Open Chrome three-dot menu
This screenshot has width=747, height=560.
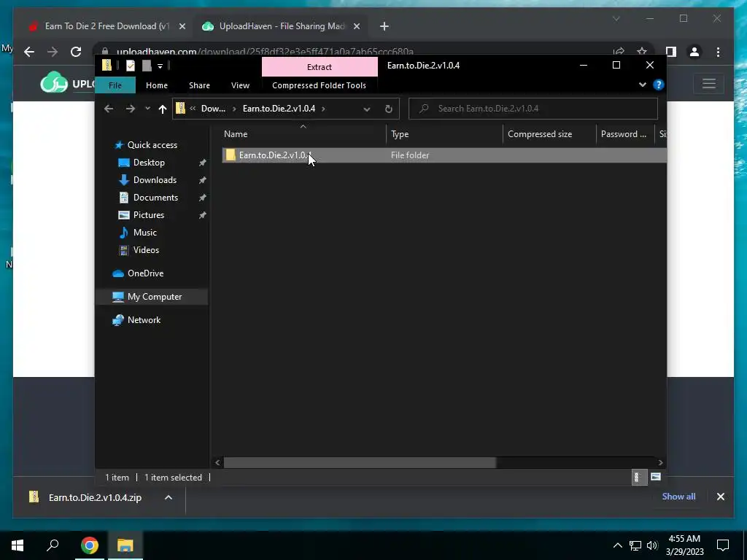click(718, 52)
